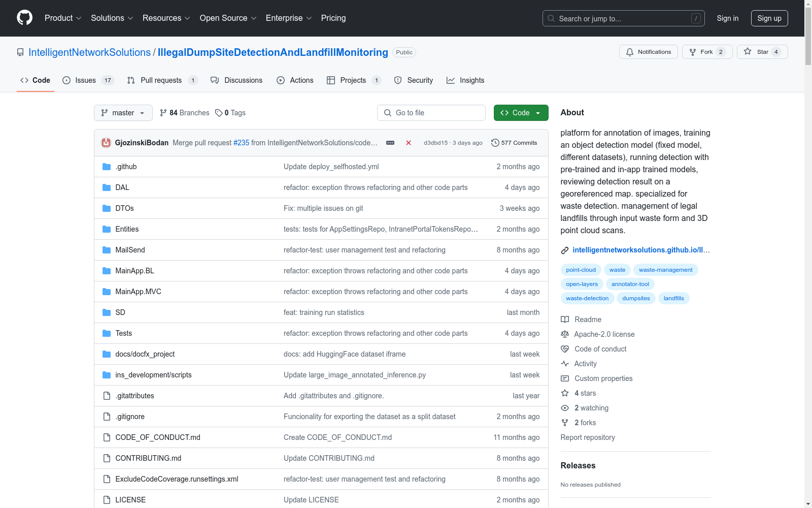Click the Sign in link

click(x=728, y=18)
